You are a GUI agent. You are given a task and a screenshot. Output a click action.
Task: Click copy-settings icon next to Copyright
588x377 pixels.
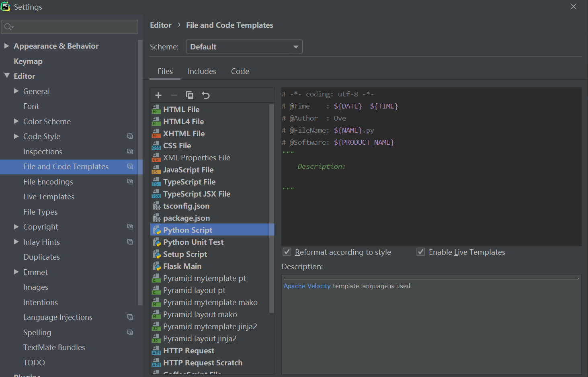click(130, 227)
